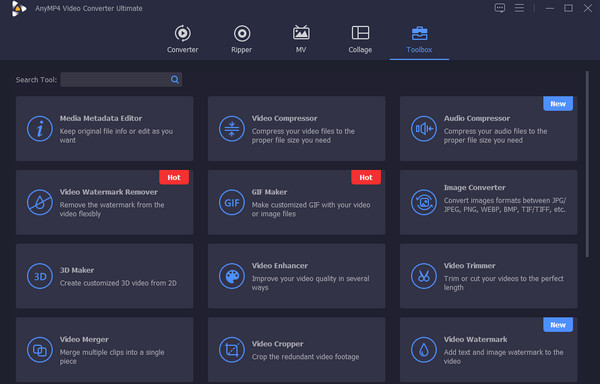This screenshot has height=384, width=600.
Task: Open the Video Compressor title
Action: [284, 118]
